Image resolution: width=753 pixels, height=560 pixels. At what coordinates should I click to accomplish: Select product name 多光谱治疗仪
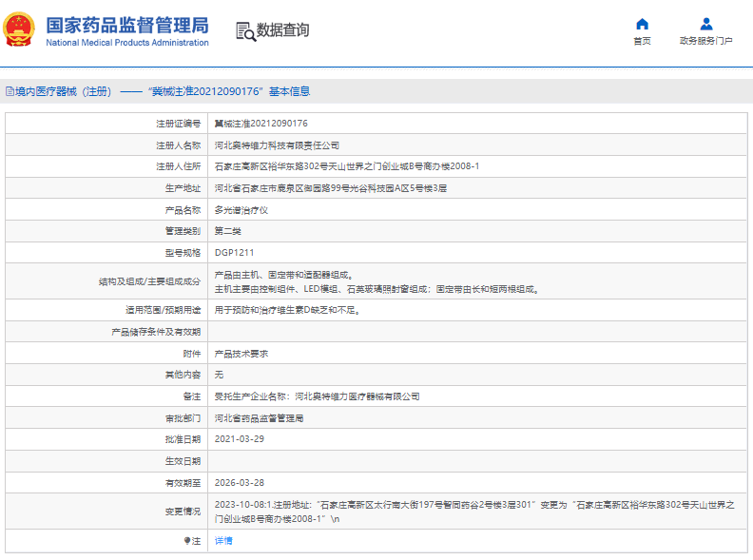(241, 210)
